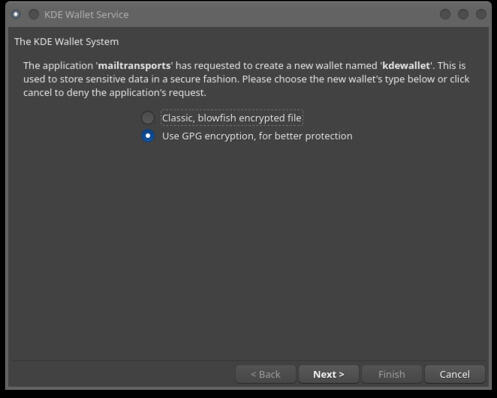Click the empty wizard area below the radio options
Viewport: 497px width, 398px height.
pos(250,250)
